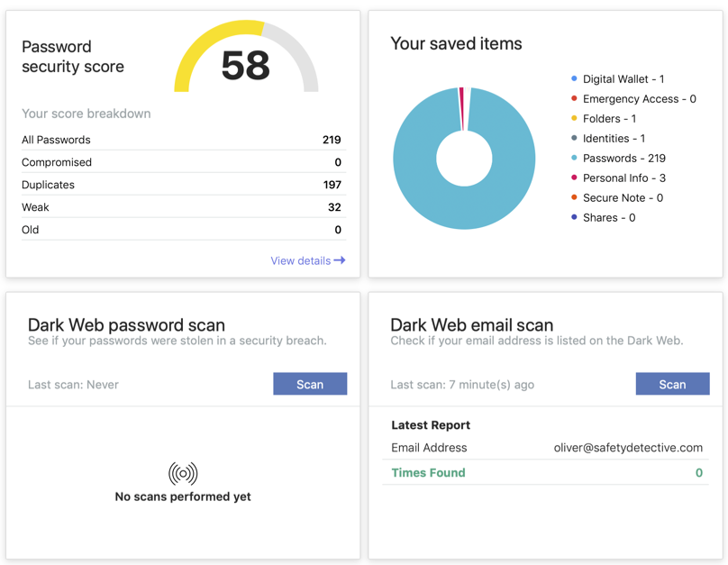Click the Secure Note legend dot
Viewport: 728px width, 565px height.
pyautogui.click(x=574, y=197)
